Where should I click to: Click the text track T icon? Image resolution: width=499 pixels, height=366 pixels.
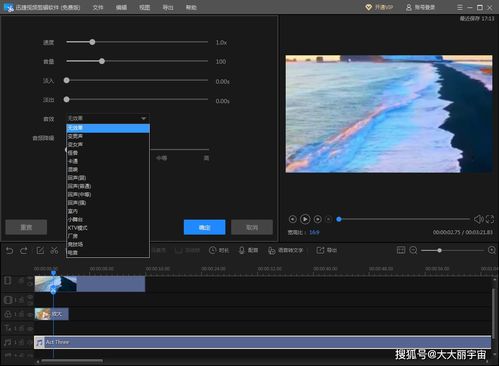click(8, 328)
